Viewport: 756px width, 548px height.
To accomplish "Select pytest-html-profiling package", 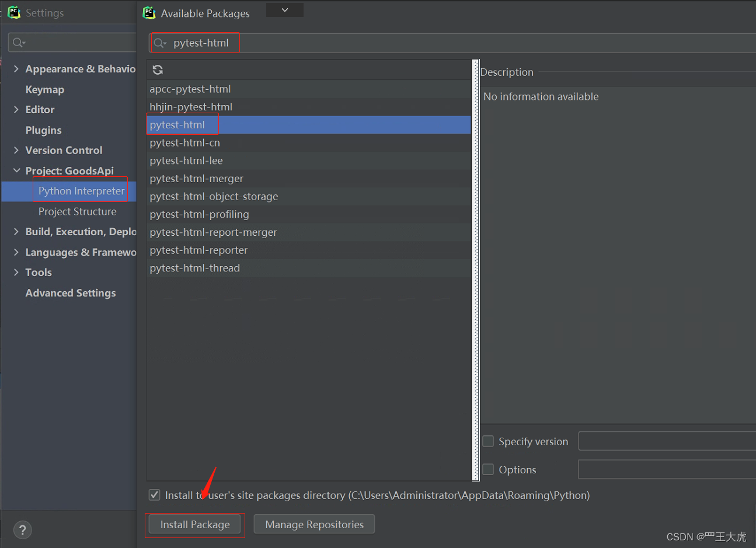I will click(308, 214).
